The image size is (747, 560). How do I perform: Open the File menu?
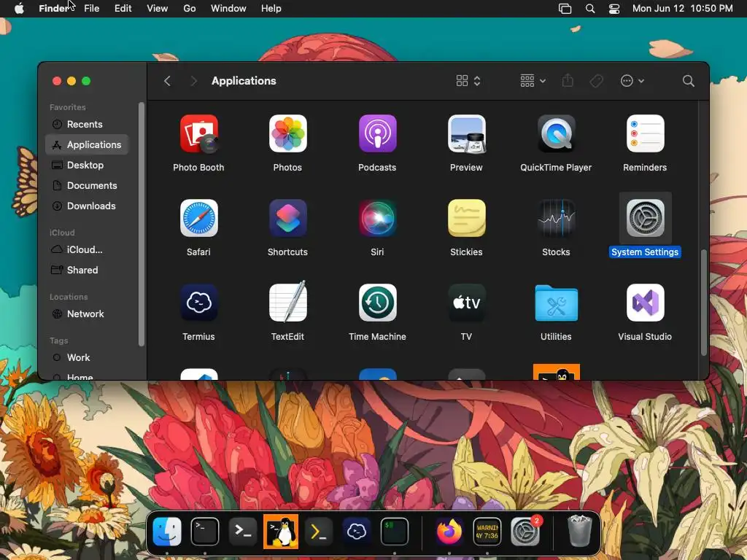(x=91, y=9)
